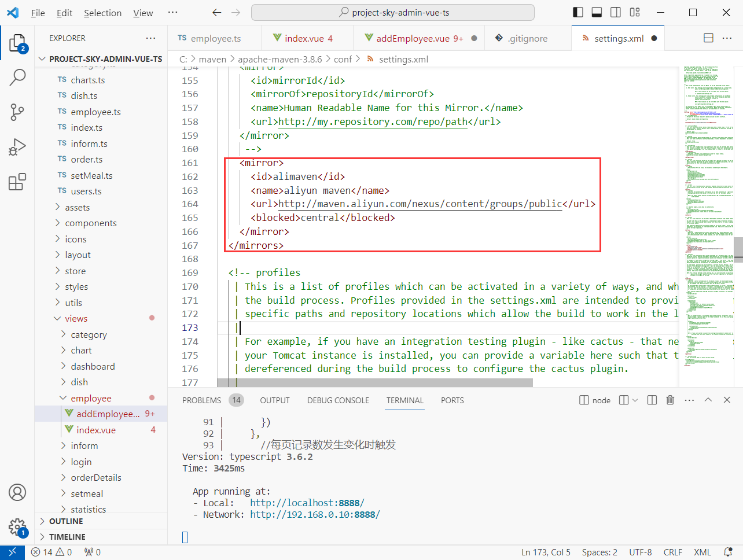Switch to .gitignore editor tab

(527, 38)
